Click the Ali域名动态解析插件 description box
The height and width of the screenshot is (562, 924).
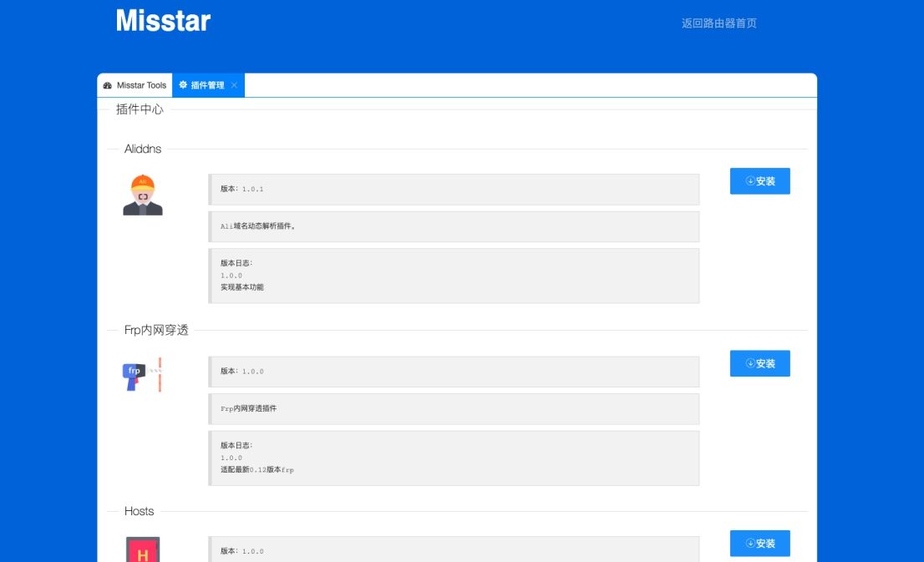click(454, 226)
